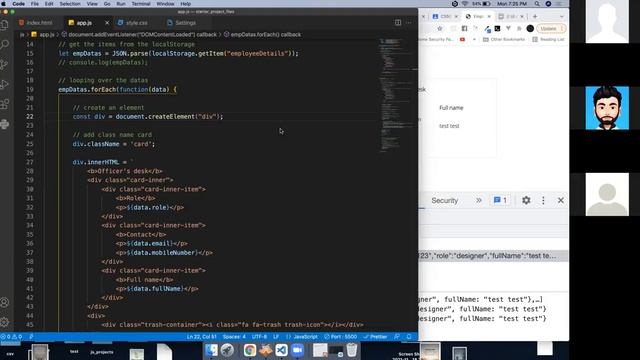This screenshot has height=360, width=640.
Task: Open the File menu
Action: click(35, 4)
